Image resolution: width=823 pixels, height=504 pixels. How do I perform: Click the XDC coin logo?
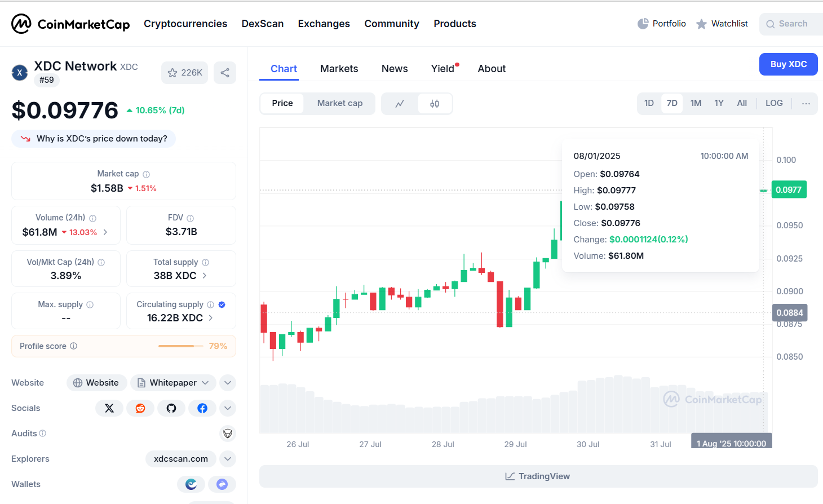click(x=20, y=73)
